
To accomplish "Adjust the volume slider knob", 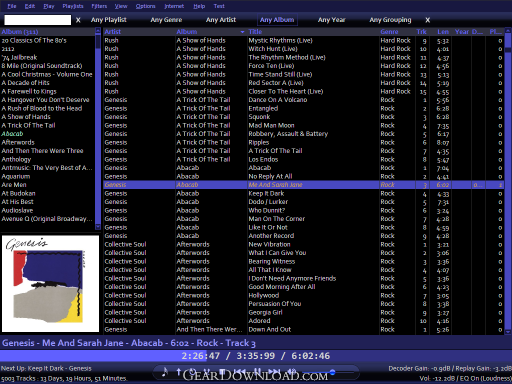I will tap(332, 372).
